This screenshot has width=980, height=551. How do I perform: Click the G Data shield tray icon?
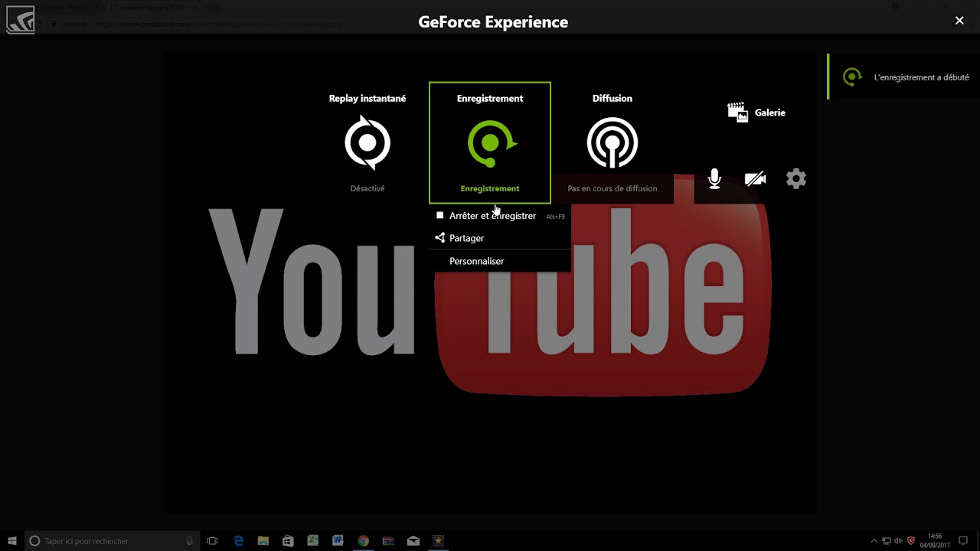(x=911, y=541)
